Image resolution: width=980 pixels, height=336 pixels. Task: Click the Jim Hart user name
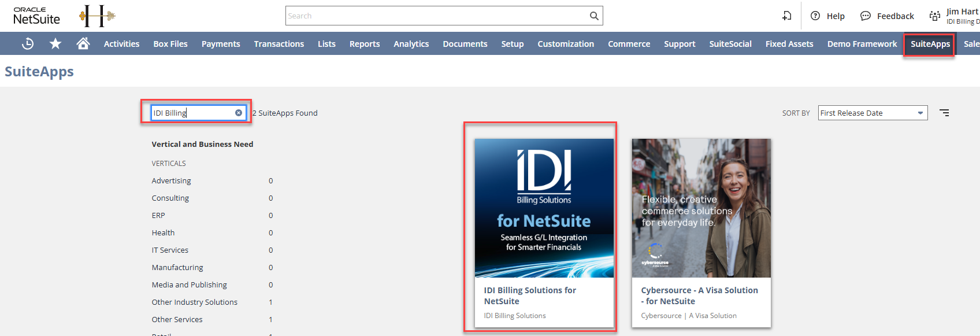(x=962, y=12)
